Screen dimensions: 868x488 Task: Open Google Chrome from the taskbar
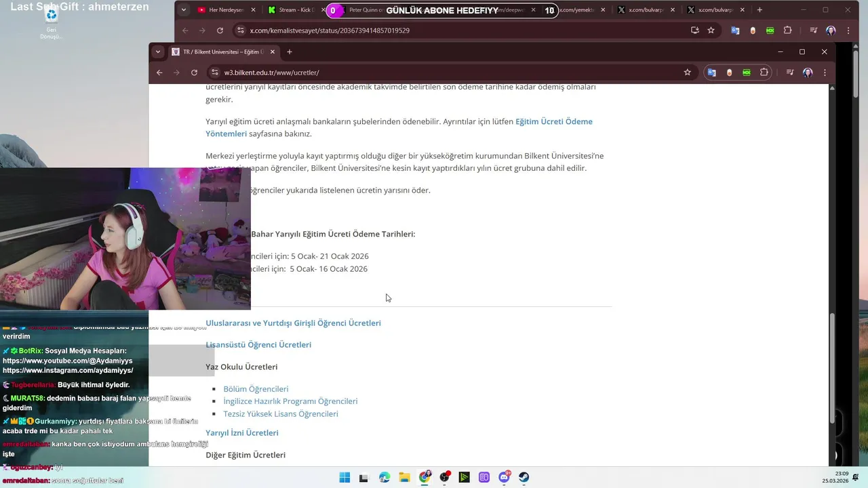point(425,477)
